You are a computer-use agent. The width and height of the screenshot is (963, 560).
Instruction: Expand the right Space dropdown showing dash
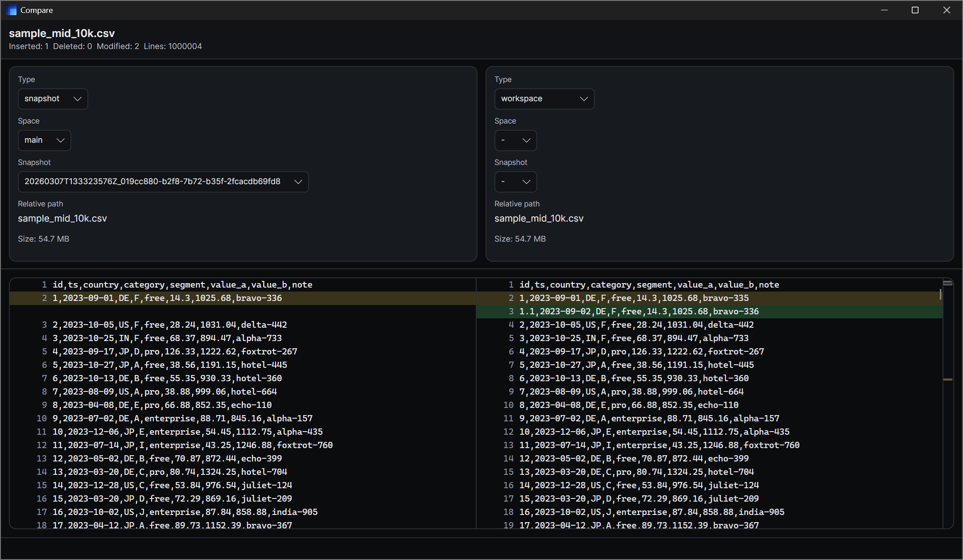click(515, 140)
